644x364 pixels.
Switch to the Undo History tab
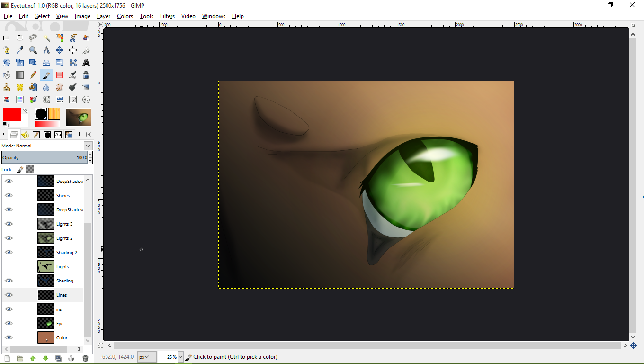point(25,135)
